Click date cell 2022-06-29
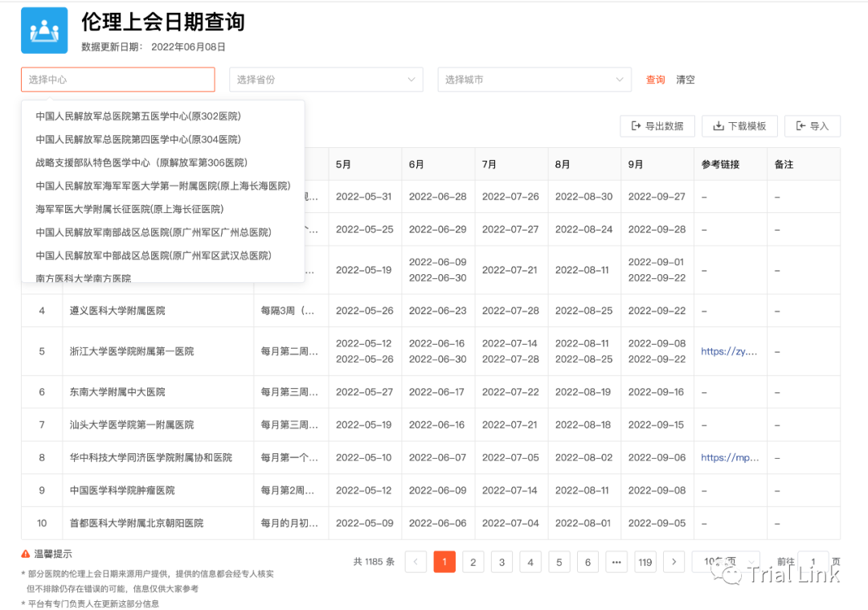 (437, 230)
